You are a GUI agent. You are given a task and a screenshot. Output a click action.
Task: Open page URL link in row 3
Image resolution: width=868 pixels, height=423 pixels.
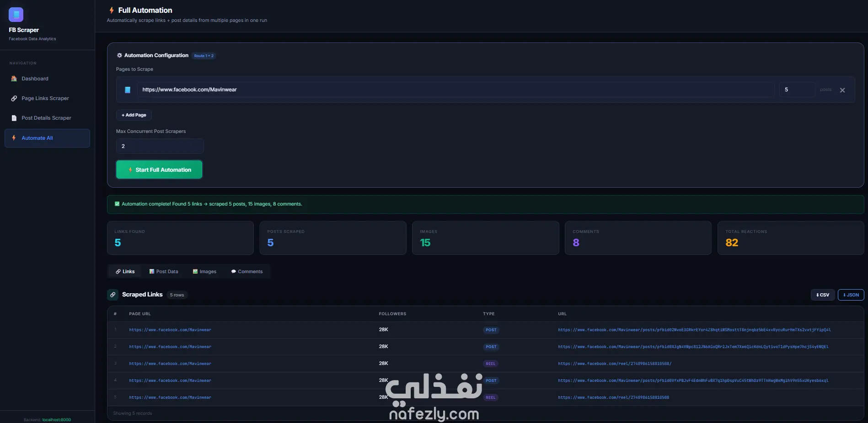click(170, 364)
